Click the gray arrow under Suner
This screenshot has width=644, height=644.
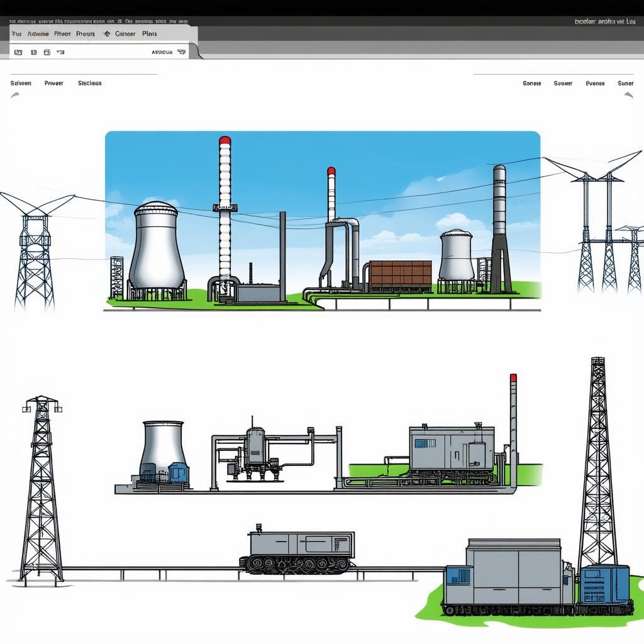tap(628, 95)
